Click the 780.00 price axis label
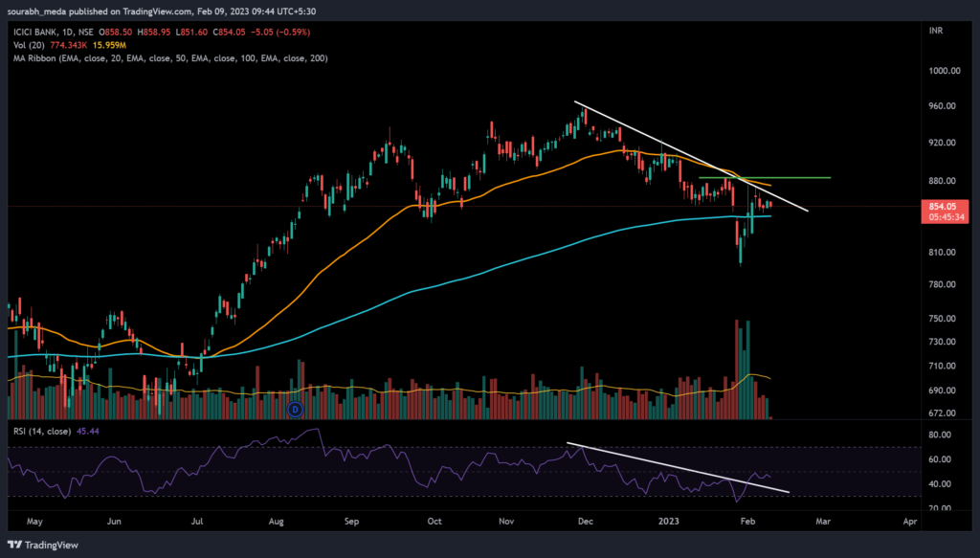Screen dimensions: 980x558 click(x=943, y=284)
